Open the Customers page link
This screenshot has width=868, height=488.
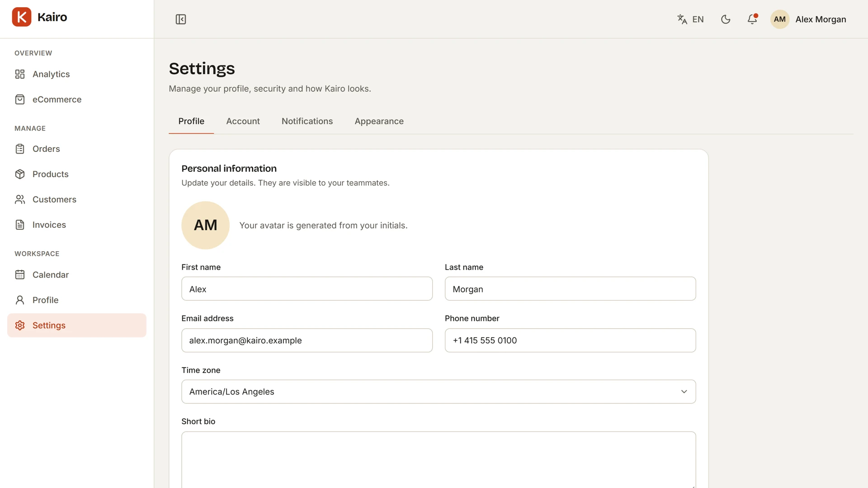(77, 200)
